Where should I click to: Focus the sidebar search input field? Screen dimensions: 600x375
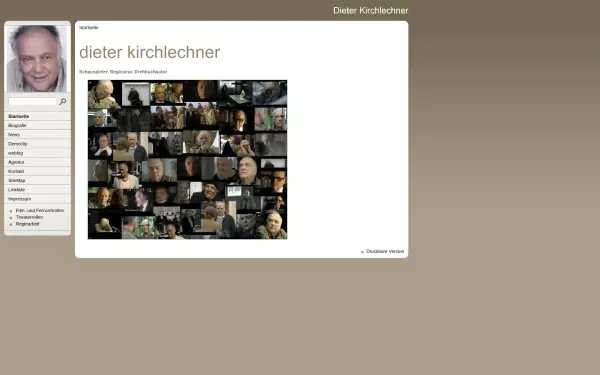[33, 101]
